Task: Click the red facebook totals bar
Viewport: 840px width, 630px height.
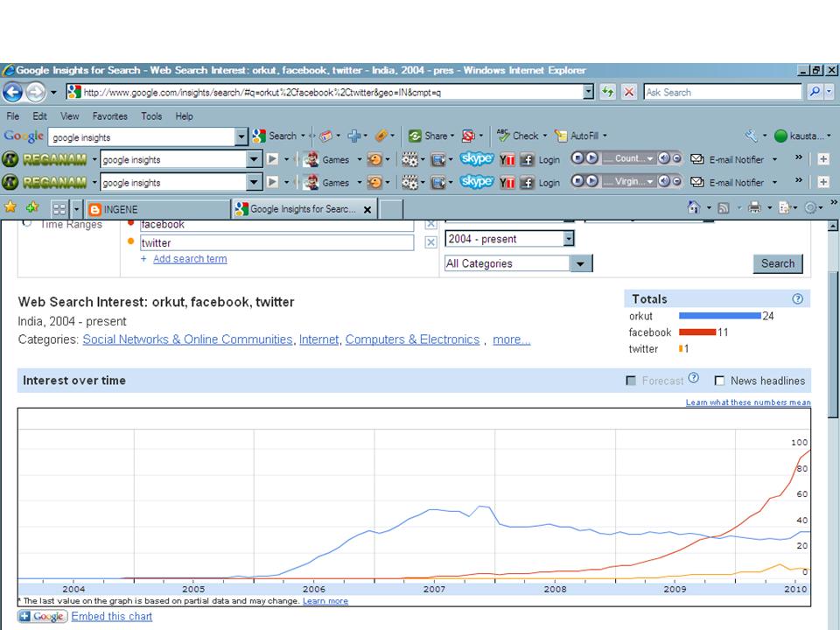Action: click(x=697, y=332)
